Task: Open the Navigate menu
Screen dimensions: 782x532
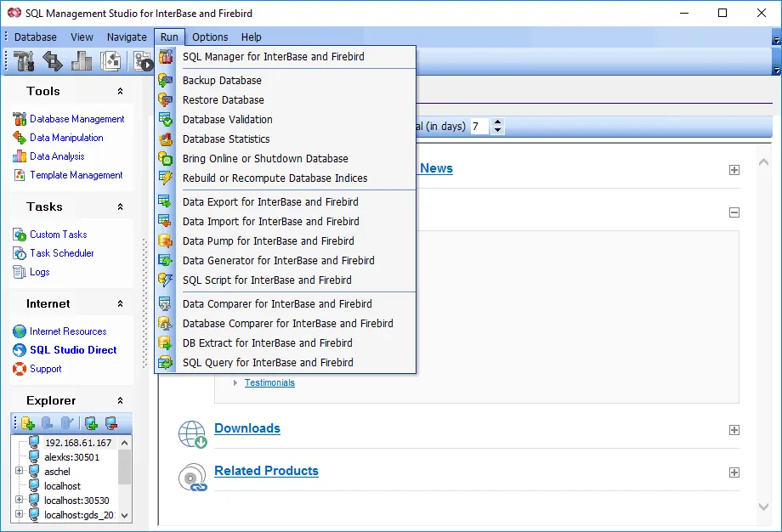Action: pyautogui.click(x=127, y=37)
